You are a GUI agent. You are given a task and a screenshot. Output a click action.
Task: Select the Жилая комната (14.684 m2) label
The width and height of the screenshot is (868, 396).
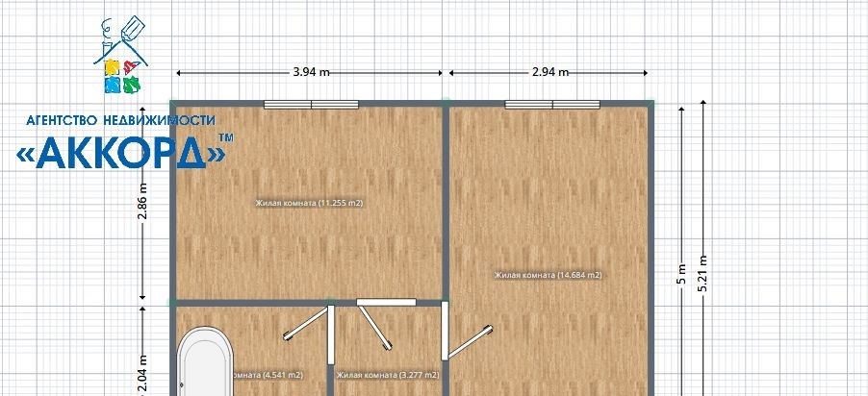548,276
